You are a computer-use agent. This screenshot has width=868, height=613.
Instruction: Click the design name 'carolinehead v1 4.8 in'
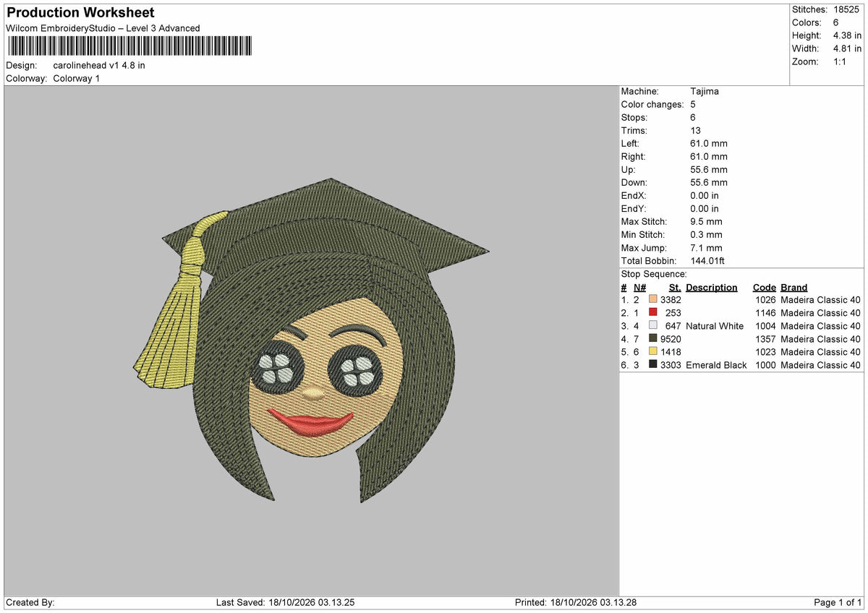[99, 65]
